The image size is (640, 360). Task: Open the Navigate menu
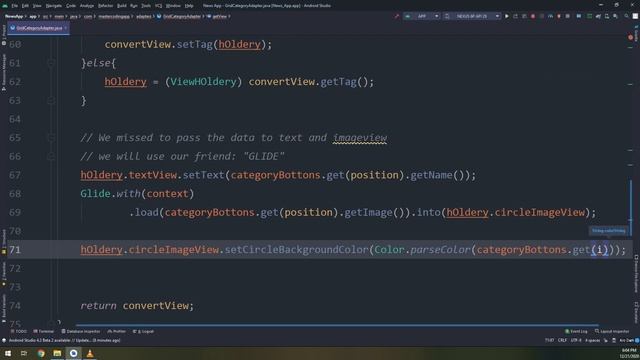[53, 6]
